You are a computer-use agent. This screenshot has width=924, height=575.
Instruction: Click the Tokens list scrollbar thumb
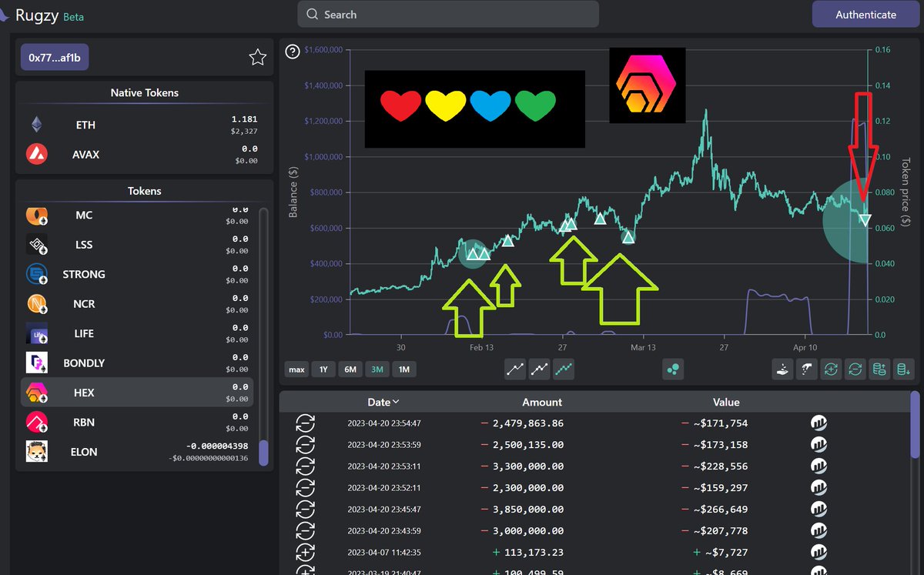click(x=263, y=453)
